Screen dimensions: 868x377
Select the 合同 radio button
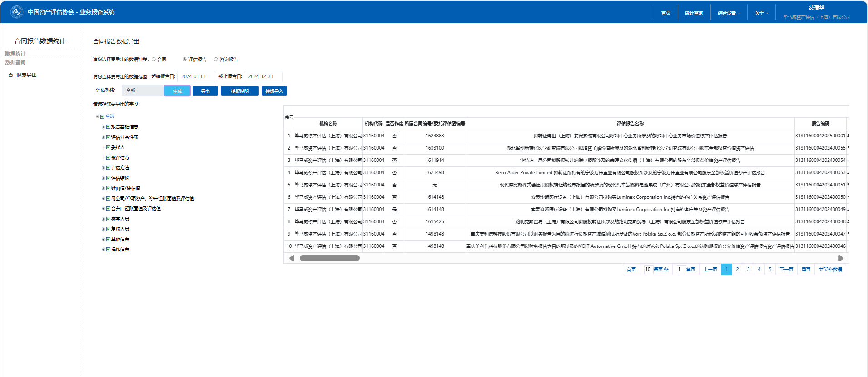coord(154,60)
